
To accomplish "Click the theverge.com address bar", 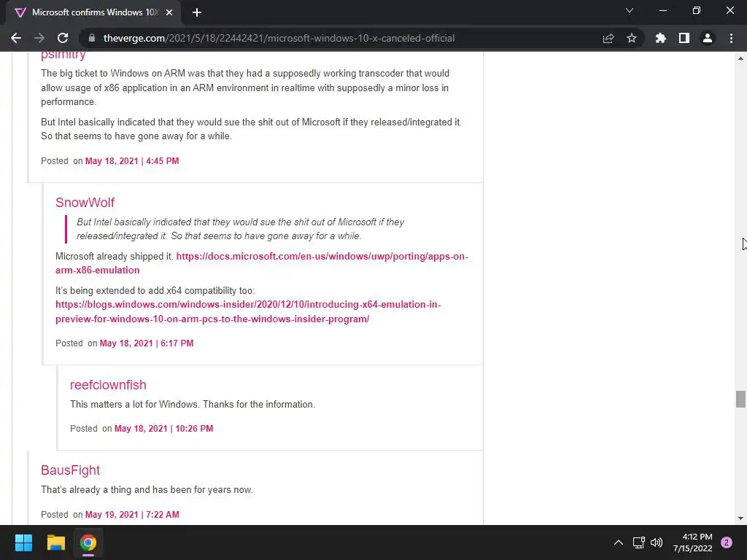I will (279, 38).
